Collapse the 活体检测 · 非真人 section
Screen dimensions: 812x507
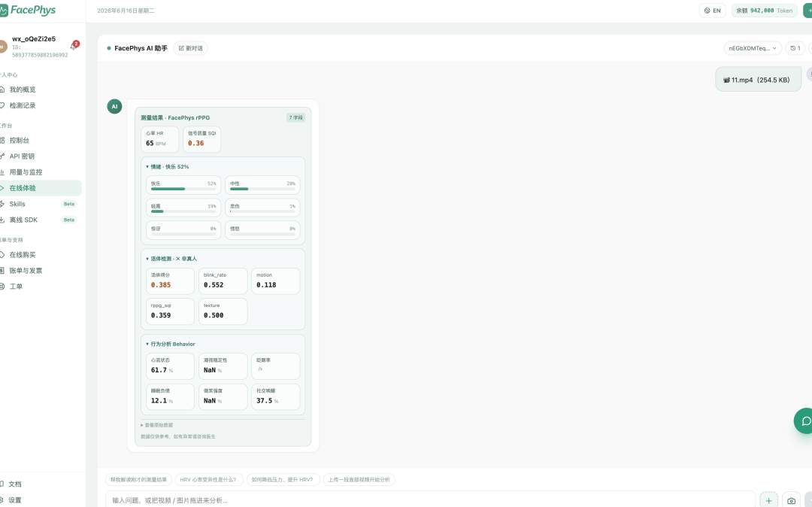click(x=171, y=259)
